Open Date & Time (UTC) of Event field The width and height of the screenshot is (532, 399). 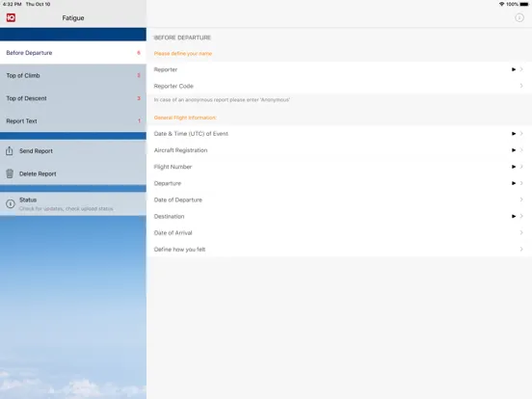click(339, 134)
